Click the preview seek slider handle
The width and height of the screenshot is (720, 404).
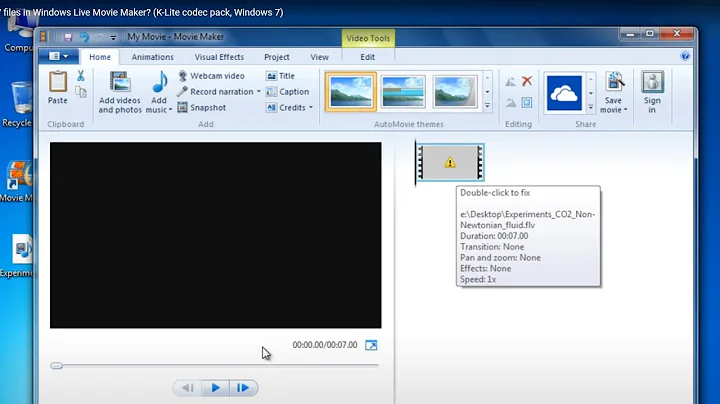[x=56, y=366]
